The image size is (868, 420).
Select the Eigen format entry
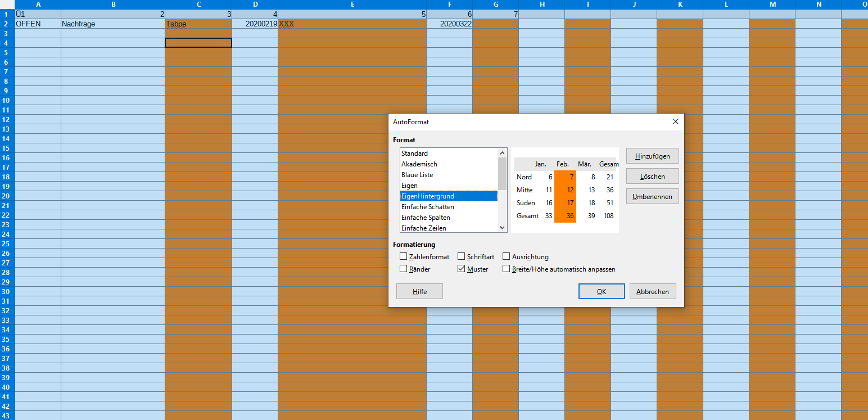tap(449, 186)
